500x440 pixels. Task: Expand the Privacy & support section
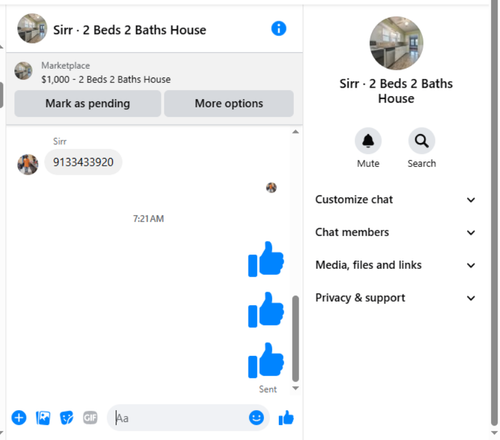coord(395,298)
